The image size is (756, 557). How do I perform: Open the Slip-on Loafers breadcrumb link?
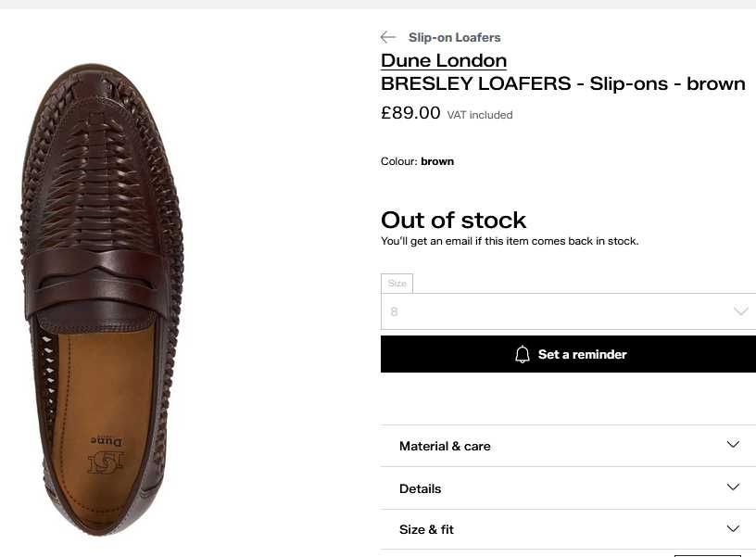coord(454,37)
